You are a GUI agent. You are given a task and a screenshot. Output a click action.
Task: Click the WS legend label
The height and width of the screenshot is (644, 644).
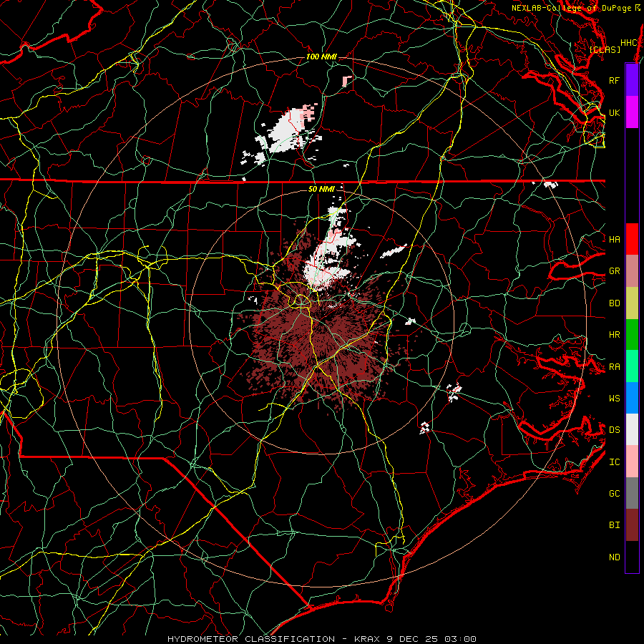click(614, 399)
